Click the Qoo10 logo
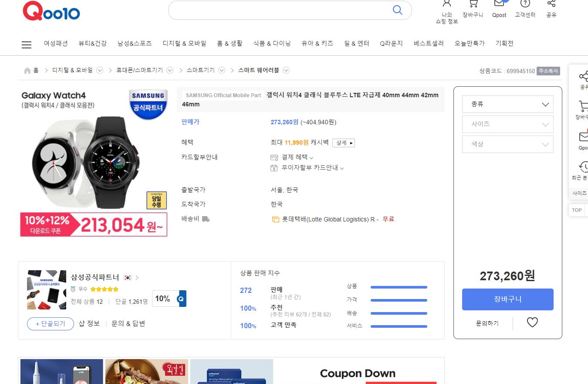Viewport: 588px width, 384px height. click(51, 11)
